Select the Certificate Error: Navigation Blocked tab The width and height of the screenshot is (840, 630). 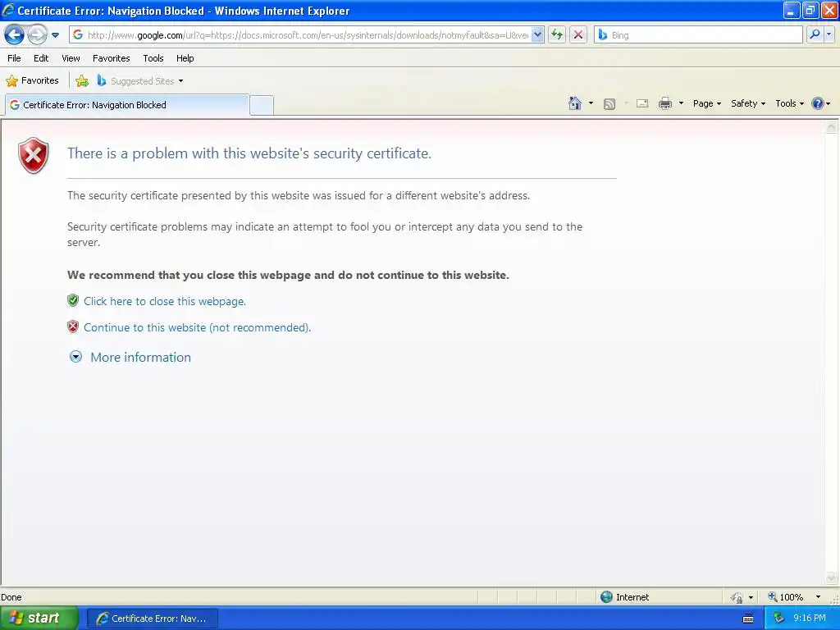coord(127,105)
